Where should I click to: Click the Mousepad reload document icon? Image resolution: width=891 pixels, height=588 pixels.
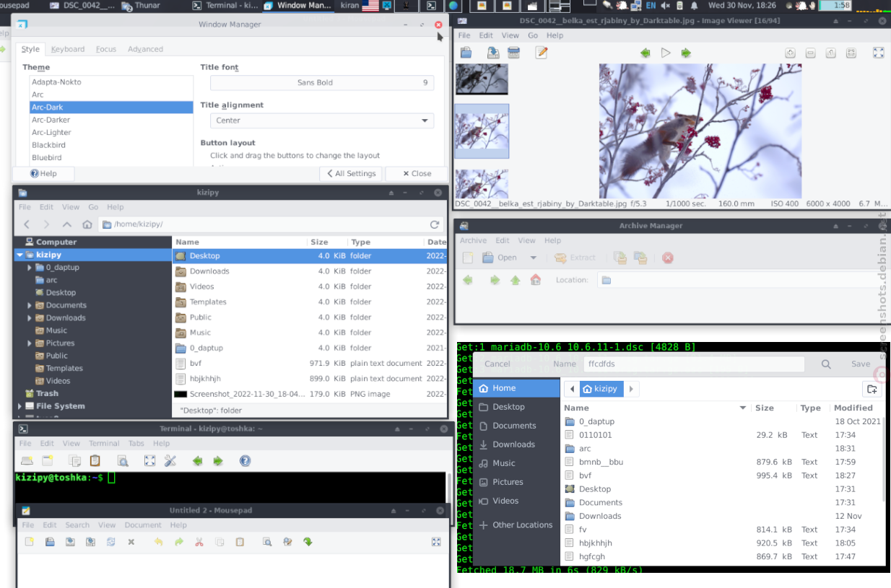[x=110, y=542]
